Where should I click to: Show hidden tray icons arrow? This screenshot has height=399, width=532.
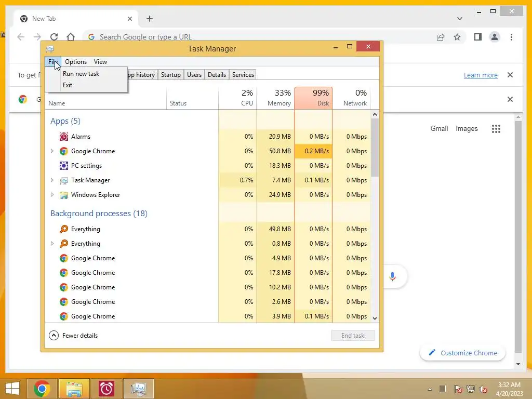coord(430,389)
